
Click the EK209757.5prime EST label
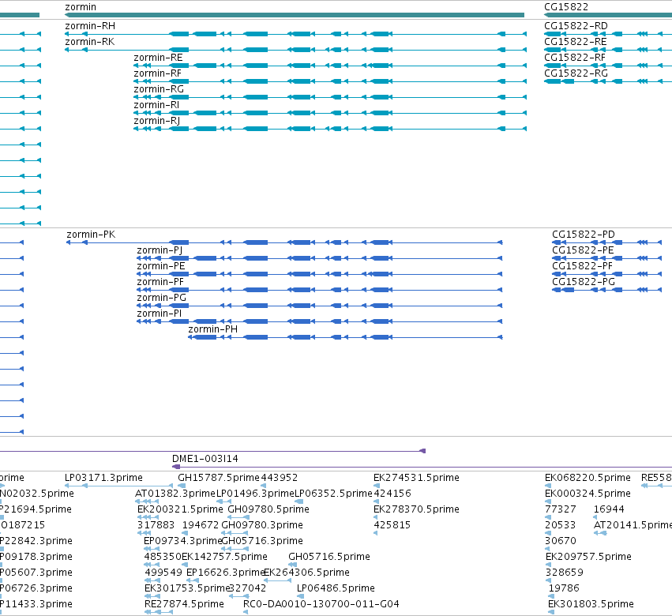click(x=588, y=558)
